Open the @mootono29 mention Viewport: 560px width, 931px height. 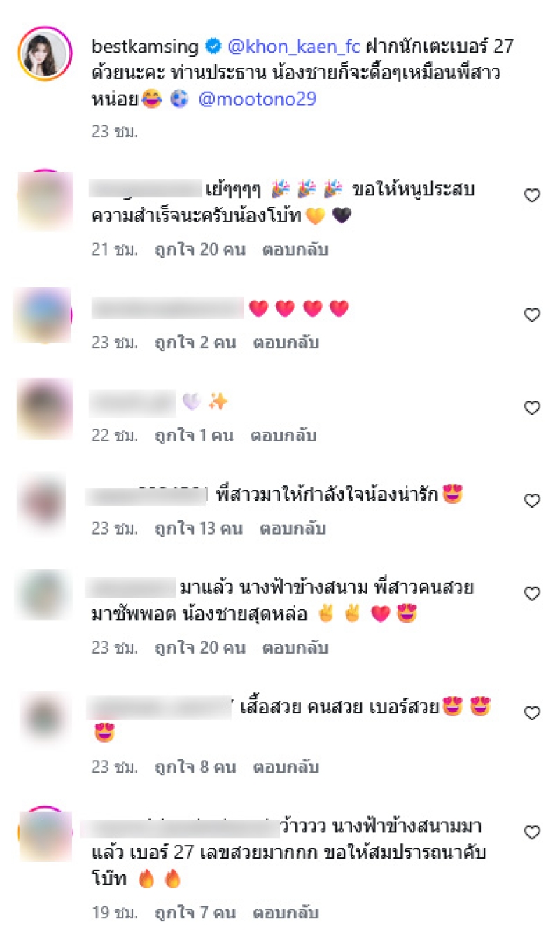coord(258,99)
